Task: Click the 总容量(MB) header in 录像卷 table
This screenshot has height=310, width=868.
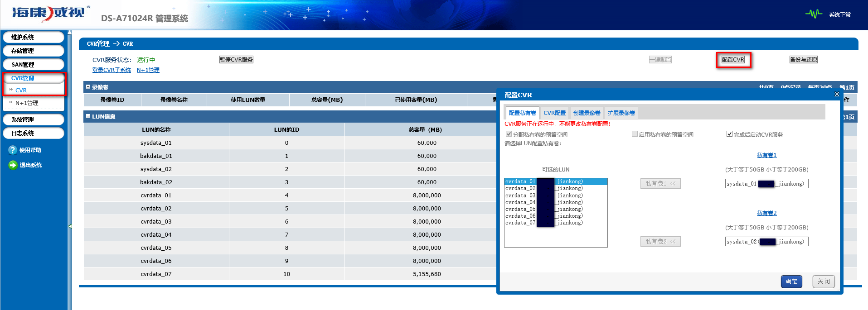Action: coord(327,100)
